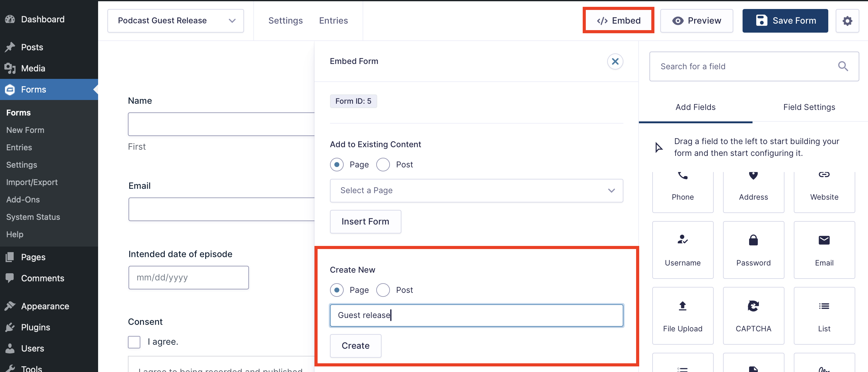Screen dimensions: 868x372
Task: Click the Users person icon
Action: pos(10,348)
